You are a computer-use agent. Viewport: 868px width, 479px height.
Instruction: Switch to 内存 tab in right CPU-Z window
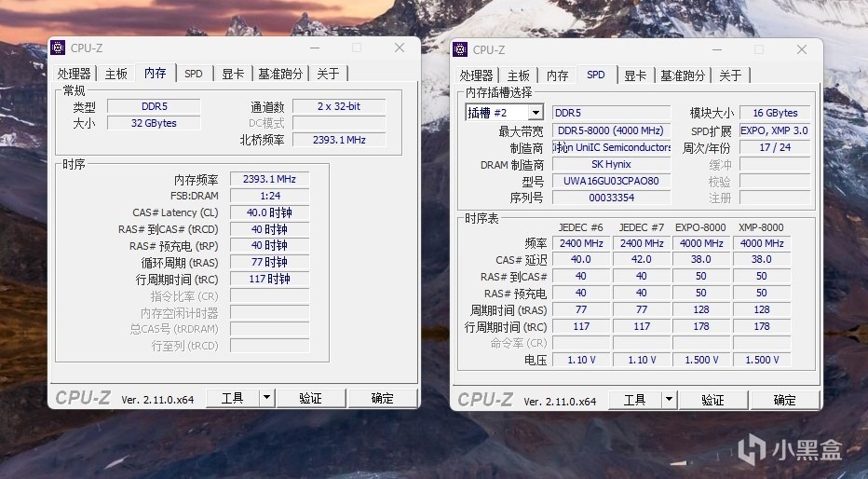coord(558,75)
